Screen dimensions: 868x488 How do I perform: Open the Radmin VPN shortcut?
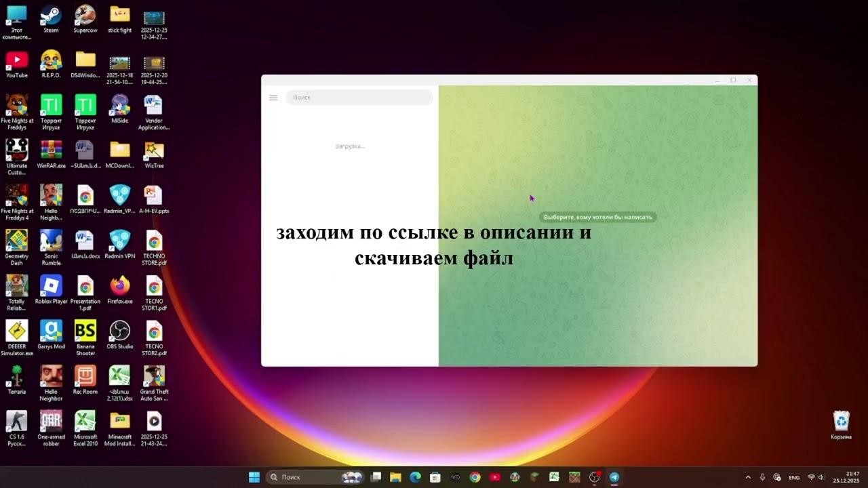(120, 245)
